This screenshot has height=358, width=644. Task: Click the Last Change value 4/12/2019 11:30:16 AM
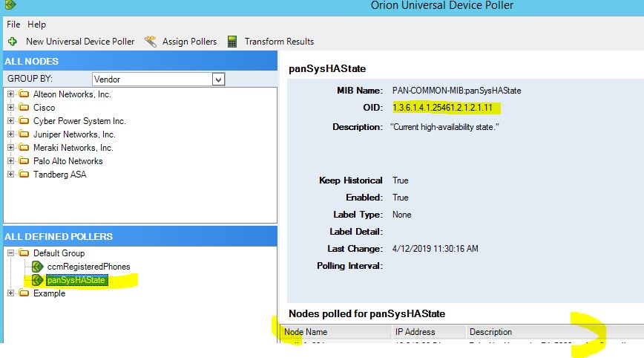[x=436, y=249]
